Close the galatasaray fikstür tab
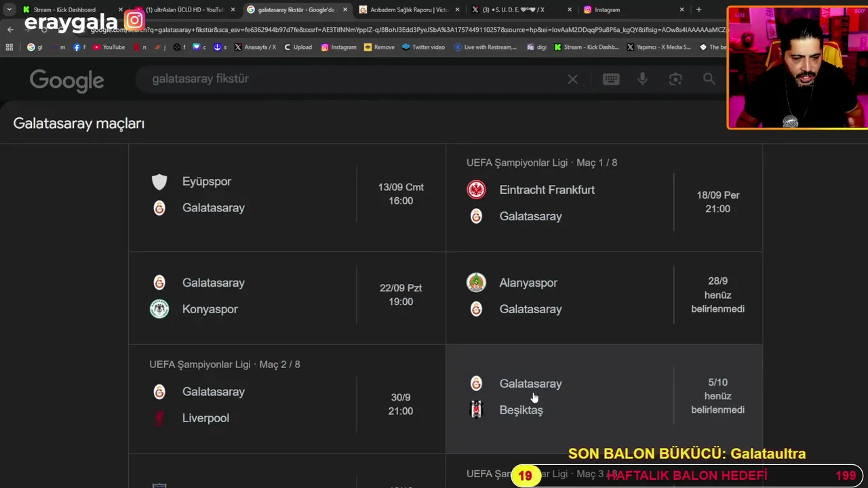 click(344, 9)
